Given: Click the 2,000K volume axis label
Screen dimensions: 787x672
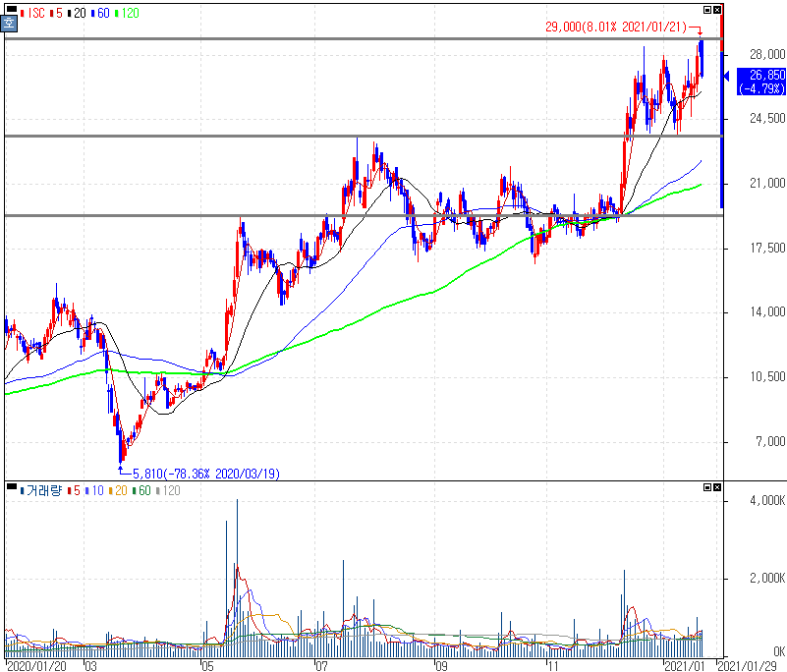Looking at the screenshot, I should point(767,578).
